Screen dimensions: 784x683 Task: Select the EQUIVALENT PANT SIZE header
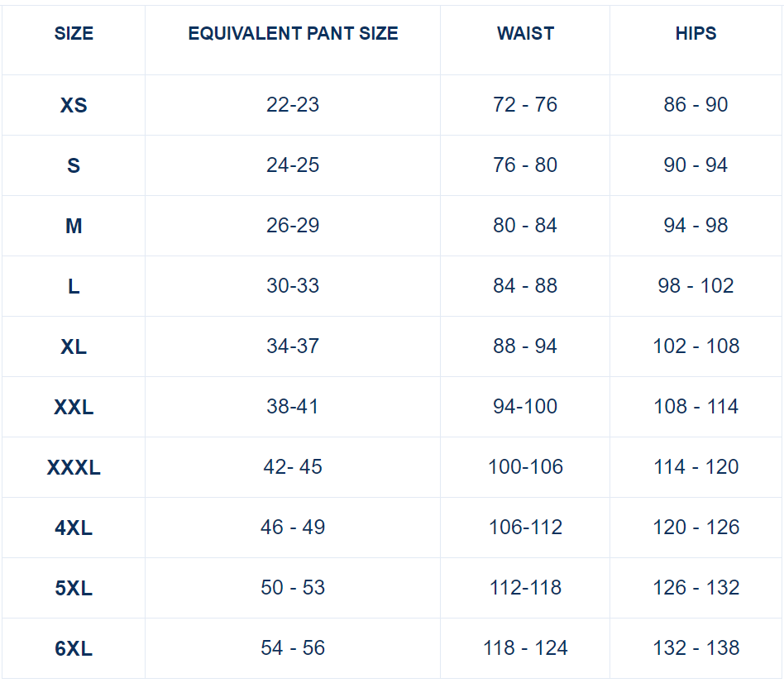pyautogui.click(x=293, y=34)
